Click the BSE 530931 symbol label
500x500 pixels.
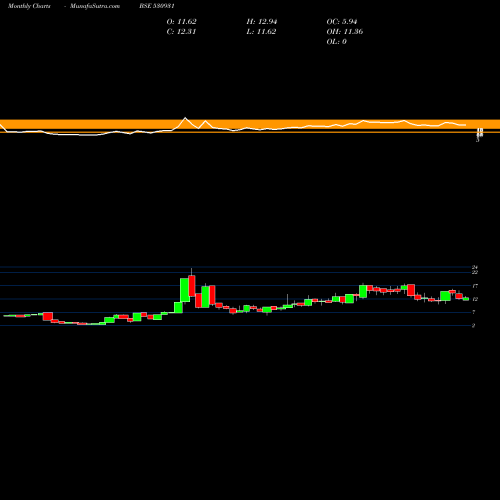[x=157, y=6]
